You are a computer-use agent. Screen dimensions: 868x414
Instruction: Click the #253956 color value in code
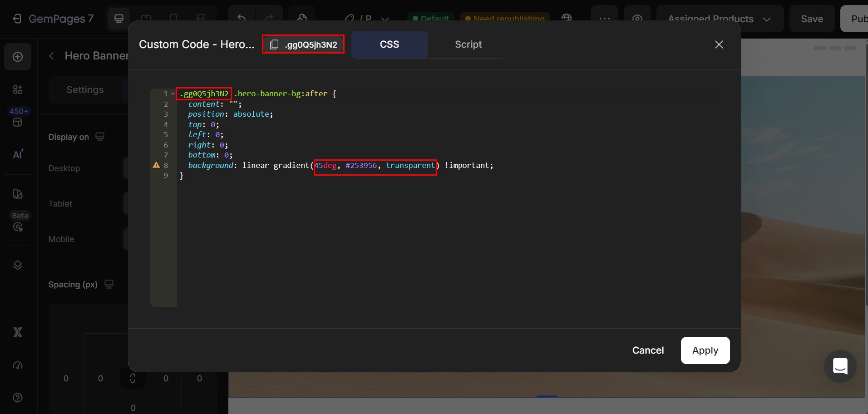(361, 165)
